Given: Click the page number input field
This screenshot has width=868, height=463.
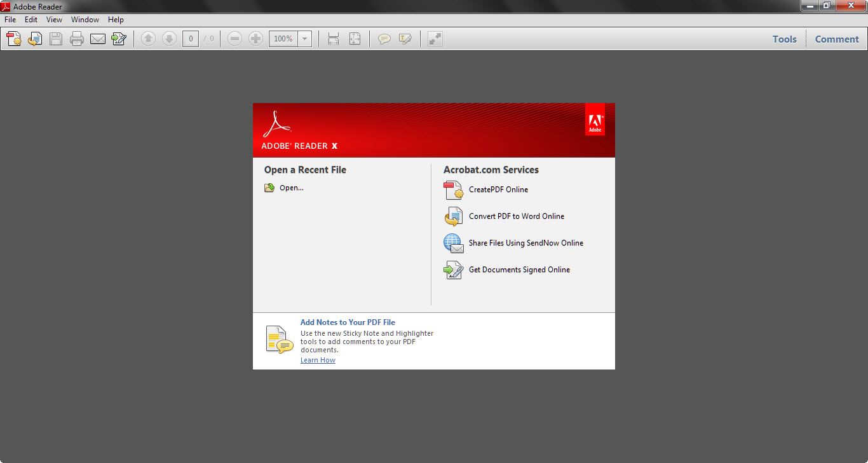Looking at the screenshot, I should coord(191,39).
